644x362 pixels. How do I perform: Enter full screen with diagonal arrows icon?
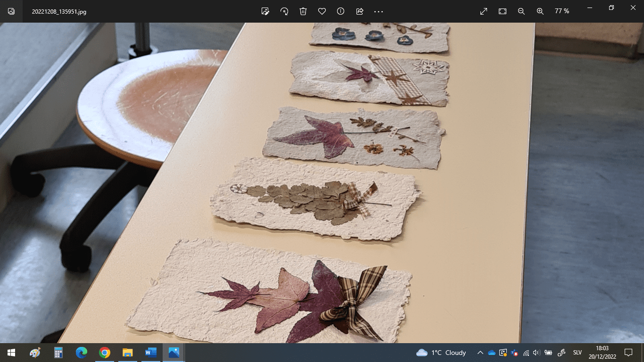point(484,11)
